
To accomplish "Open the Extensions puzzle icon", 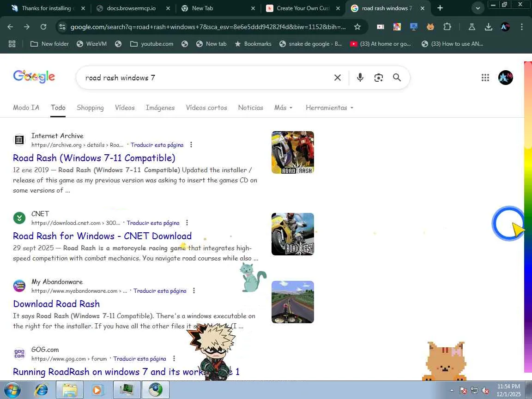I will coord(447,27).
